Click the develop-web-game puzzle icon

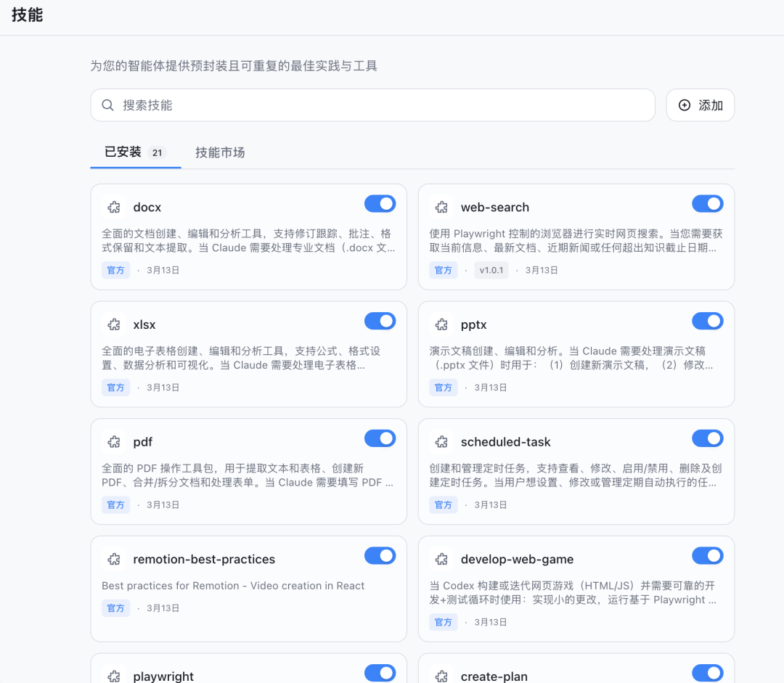tap(441, 559)
